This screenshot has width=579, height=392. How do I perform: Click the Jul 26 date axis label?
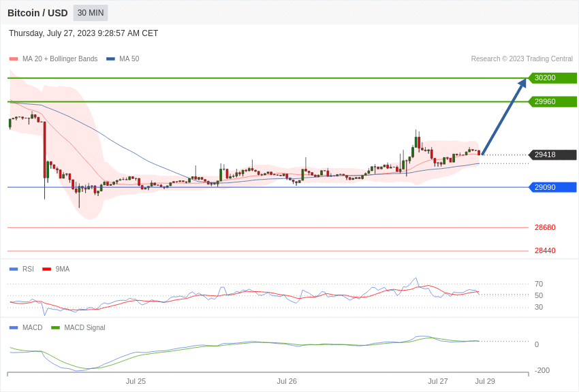tap(287, 381)
